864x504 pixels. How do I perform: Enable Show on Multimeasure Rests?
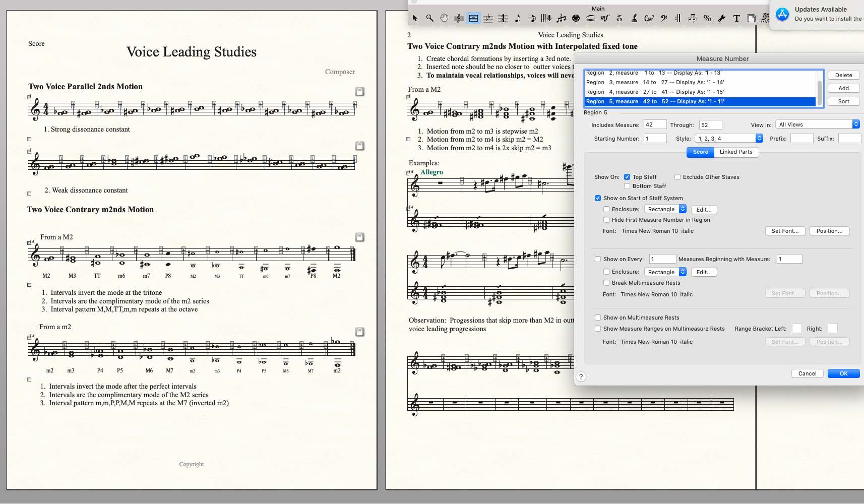[598, 318]
